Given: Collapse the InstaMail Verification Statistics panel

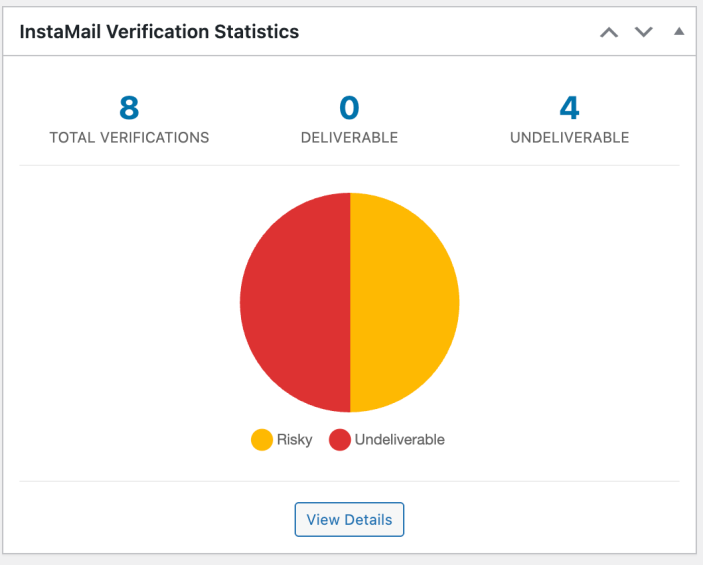Looking at the screenshot, I should (679, 32).
